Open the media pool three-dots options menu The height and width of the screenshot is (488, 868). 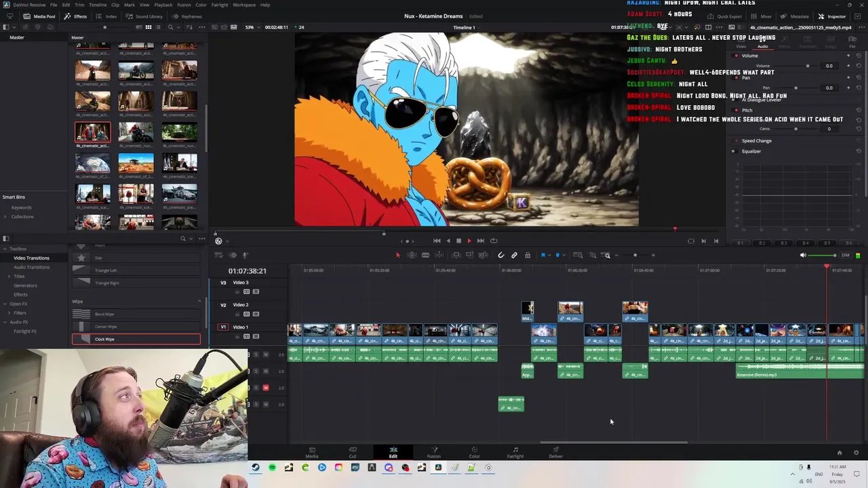pos(201,27)
